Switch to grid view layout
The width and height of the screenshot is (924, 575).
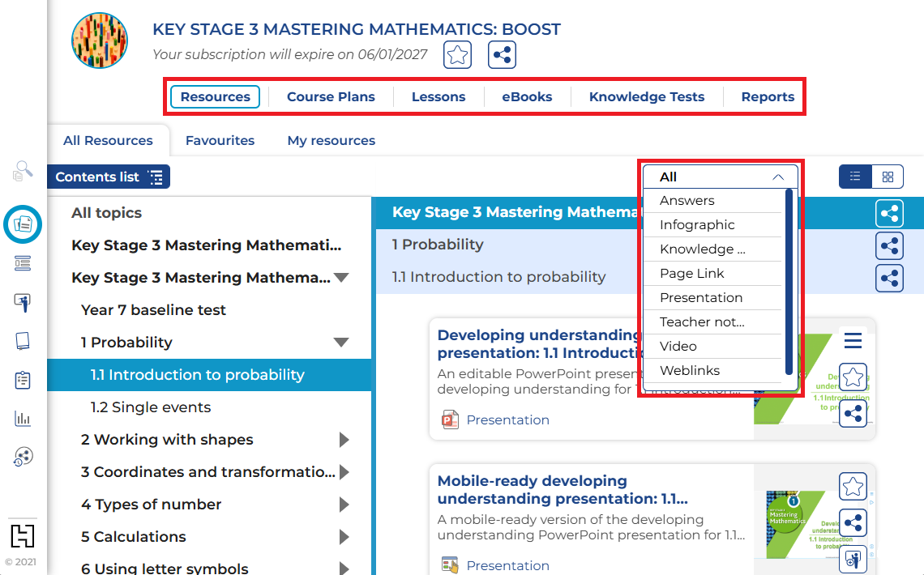(x=888, y=177)
